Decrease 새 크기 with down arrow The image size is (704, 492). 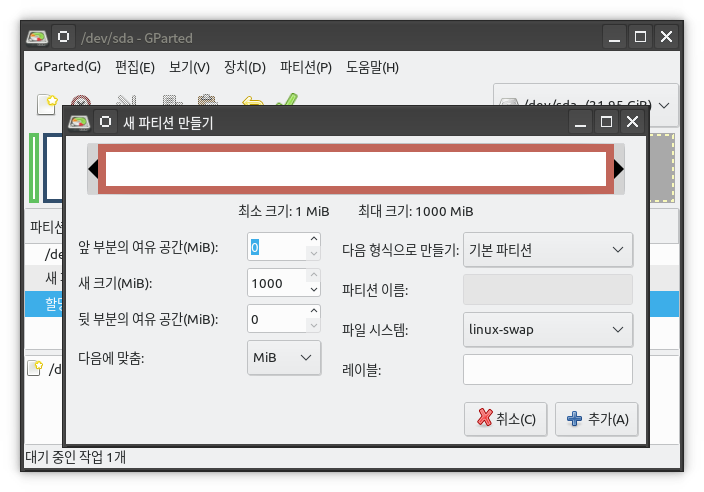tap(314, 290)
